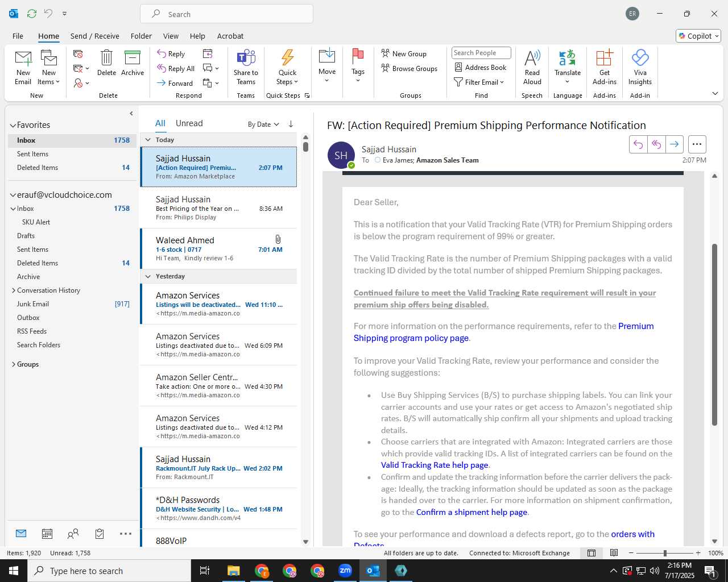Click the Search People field
This screenshot has height=582, width=728.
[x=481, y=53]
